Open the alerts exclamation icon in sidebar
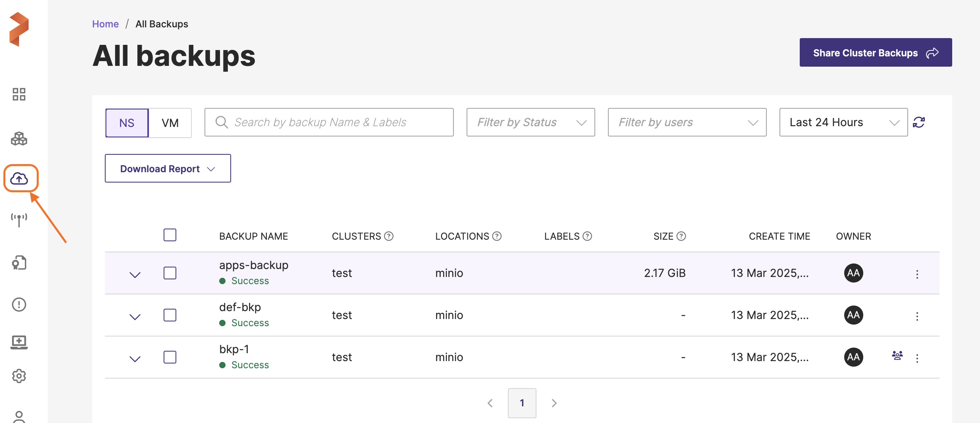Screen dimensions: 980x423 (x=19, y=304)
